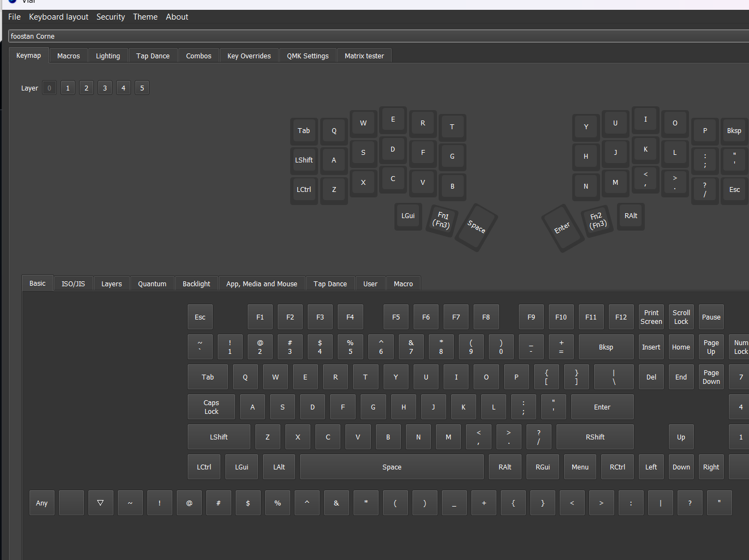Image resolution: width=749 pixels, height=560 pixels.
Task: Select the Caps Lock keycode in the picker
Action: 211,406
